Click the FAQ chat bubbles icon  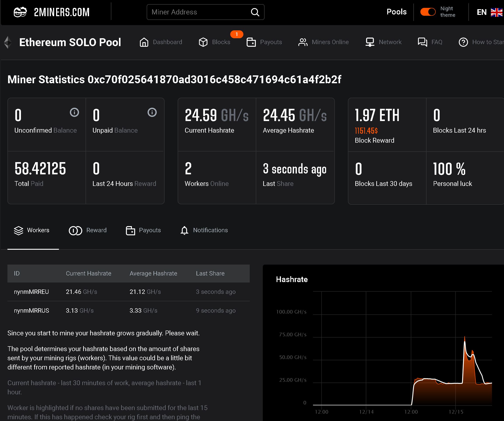pos(422,42)
